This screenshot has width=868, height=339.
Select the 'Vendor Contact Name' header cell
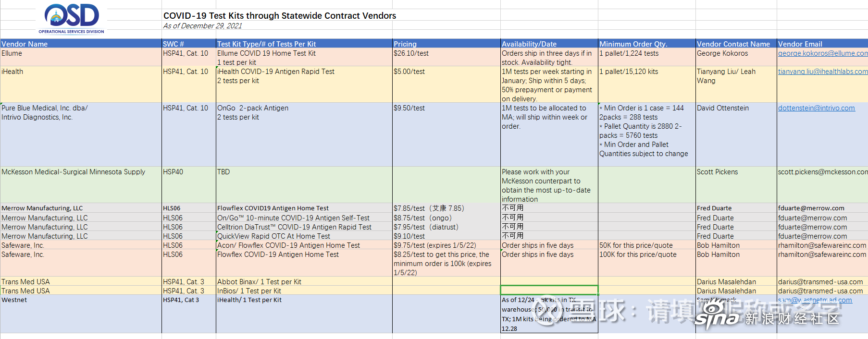pyautogui.click(x=736, y=44)
